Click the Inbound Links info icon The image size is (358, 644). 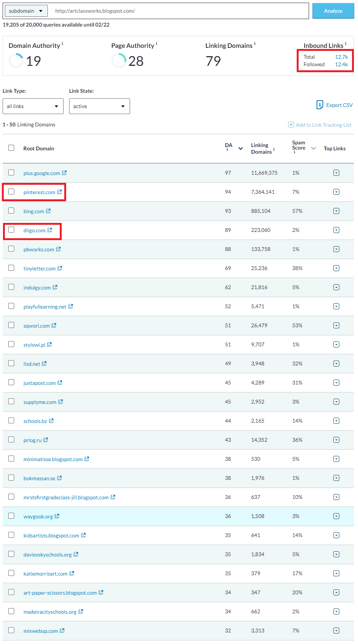(346, 43)
